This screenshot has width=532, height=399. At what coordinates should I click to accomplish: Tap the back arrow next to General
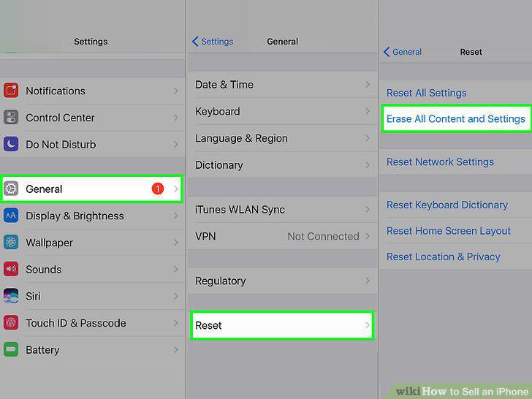pyautogui.click(x=387, y=52)
